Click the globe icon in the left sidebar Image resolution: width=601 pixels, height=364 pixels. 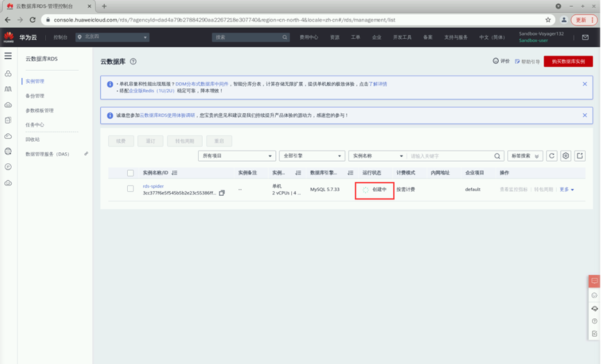8,151
